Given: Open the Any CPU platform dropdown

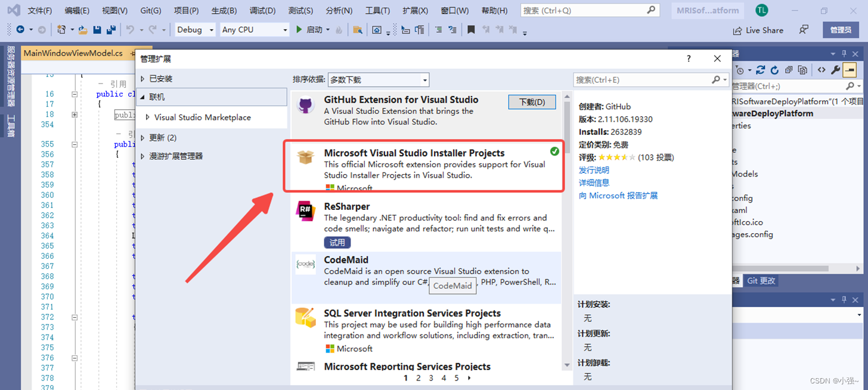Looking at the screenshot, I should pyautogui.click(x=255, y=30).
